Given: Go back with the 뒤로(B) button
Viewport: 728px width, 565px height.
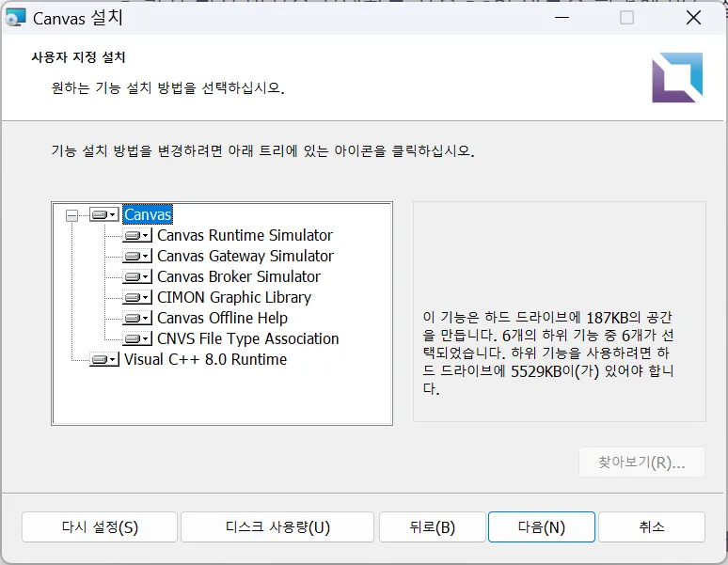Looking at the screenshot, I should pos(433,527).
